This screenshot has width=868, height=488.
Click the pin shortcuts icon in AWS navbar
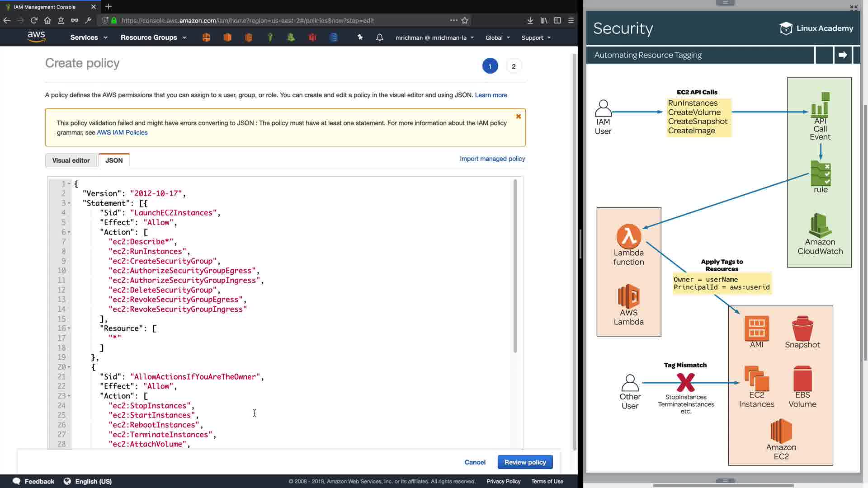tap(360, 38)
